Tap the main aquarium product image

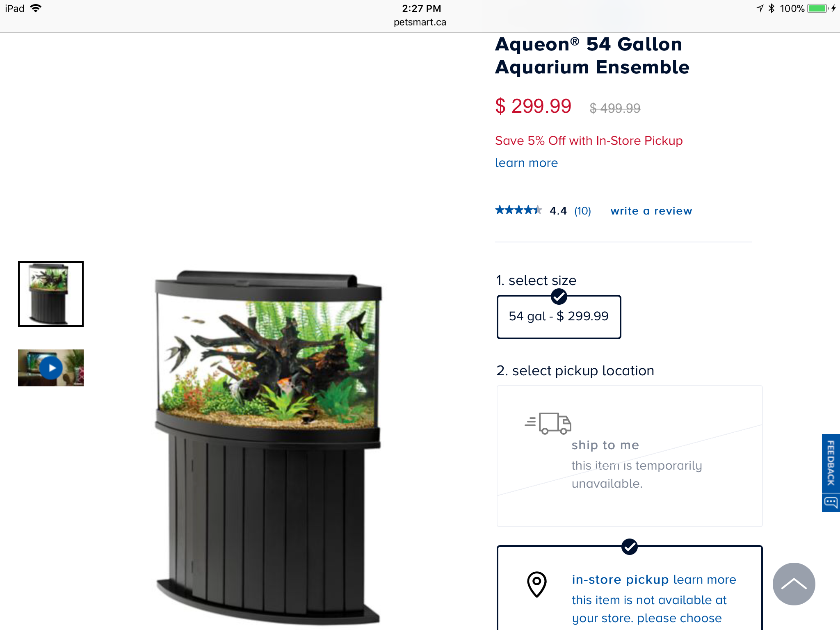(269, 447)
